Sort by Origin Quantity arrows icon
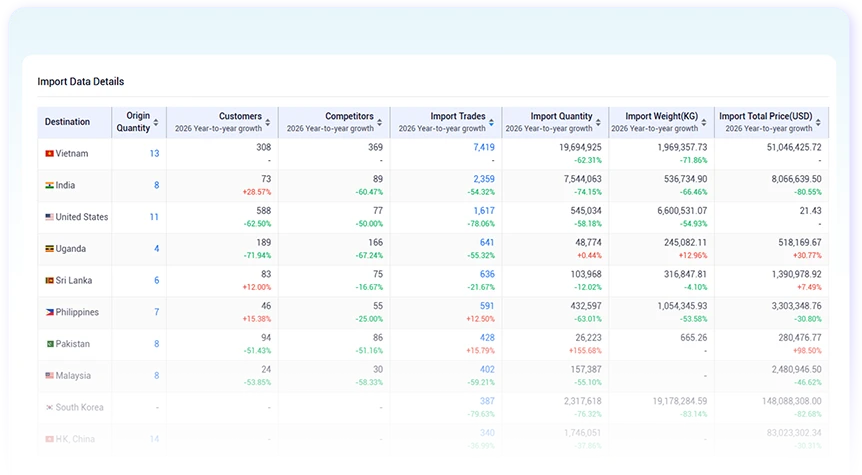The height and width of the screenshot is (475, 862). 156,122
